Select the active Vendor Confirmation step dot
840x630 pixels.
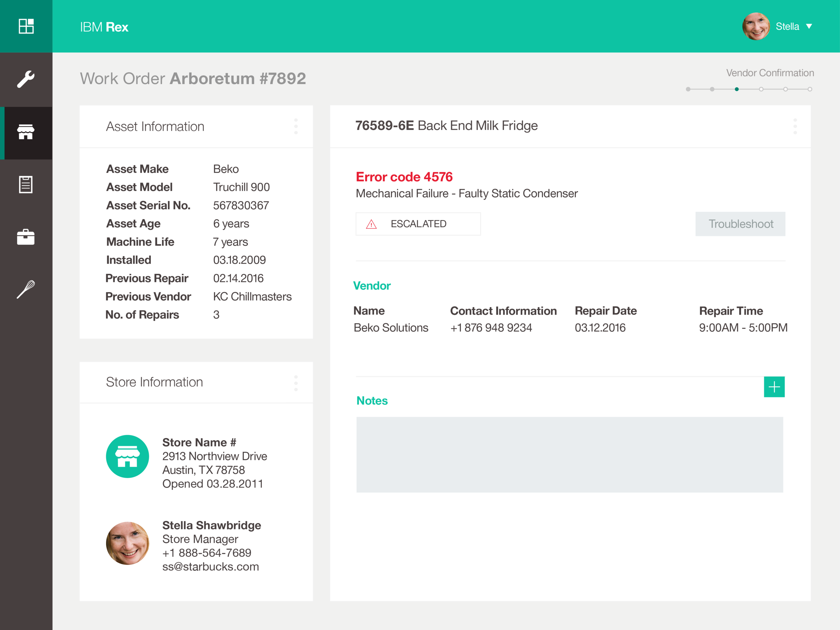737,89
